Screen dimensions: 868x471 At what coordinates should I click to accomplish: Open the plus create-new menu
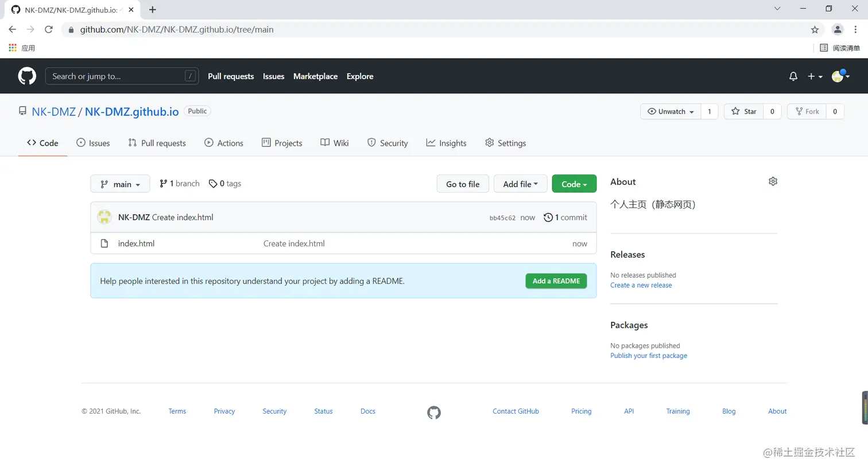point(815,76)
